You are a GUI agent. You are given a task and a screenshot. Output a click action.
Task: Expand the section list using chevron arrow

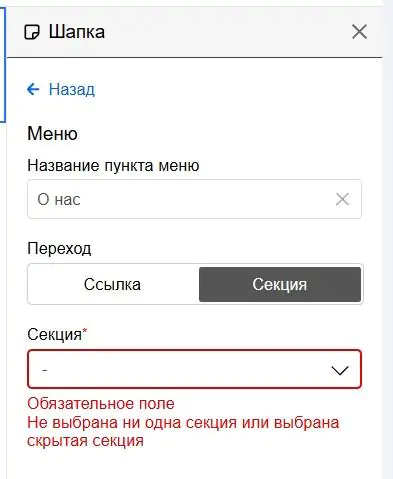[x=340, y=370]
